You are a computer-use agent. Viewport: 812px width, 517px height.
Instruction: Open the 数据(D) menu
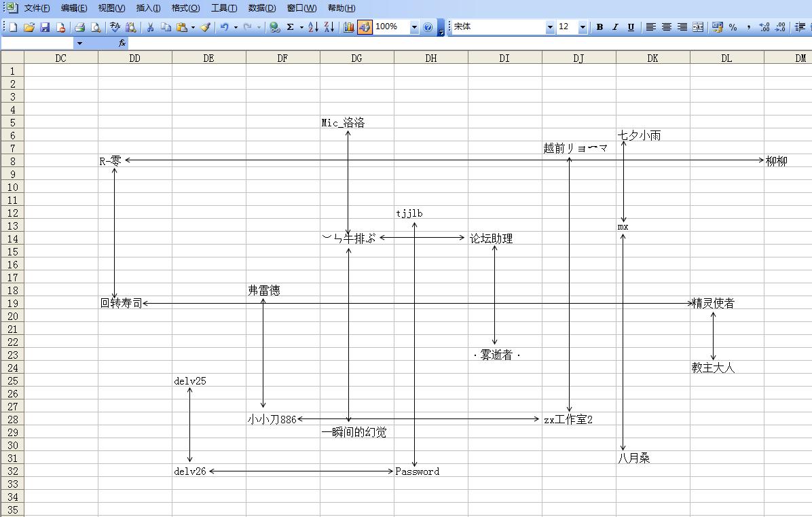click(x=262, y=8)
